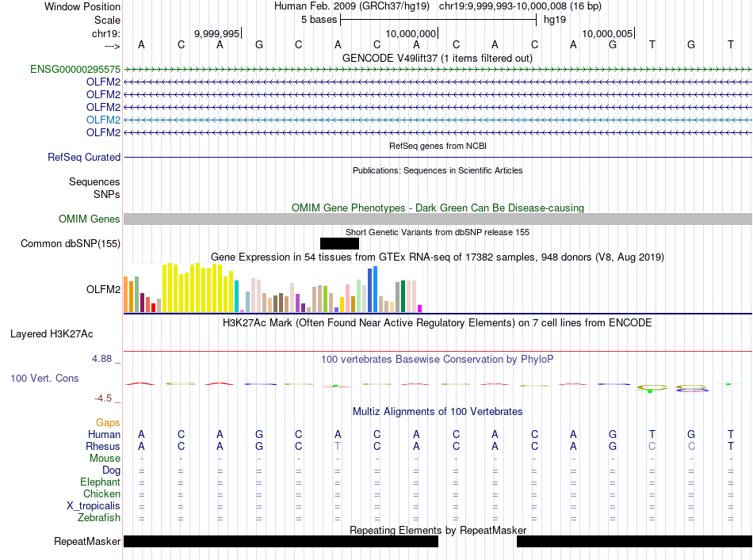Viewport: 753px width, 560px height.
Task: Click the Elephant alignment row label
Action: pyautogui.click(x=100, y=482)
